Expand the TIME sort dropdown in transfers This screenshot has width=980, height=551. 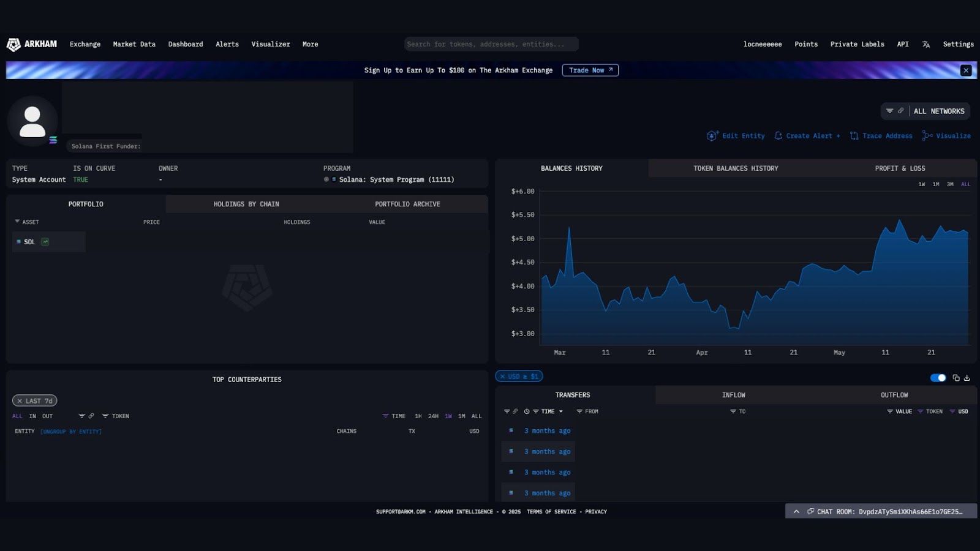[x=560, y=411]
